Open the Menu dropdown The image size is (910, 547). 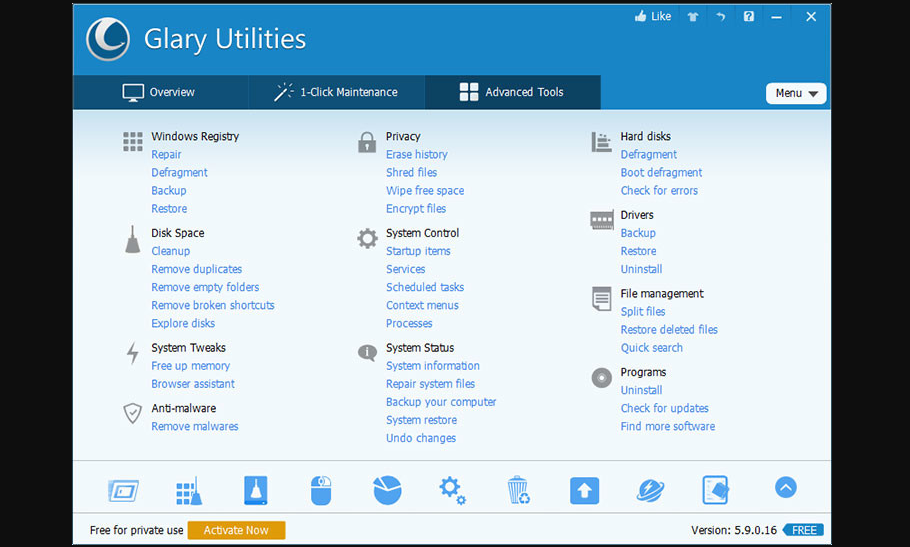coord(796,93)
